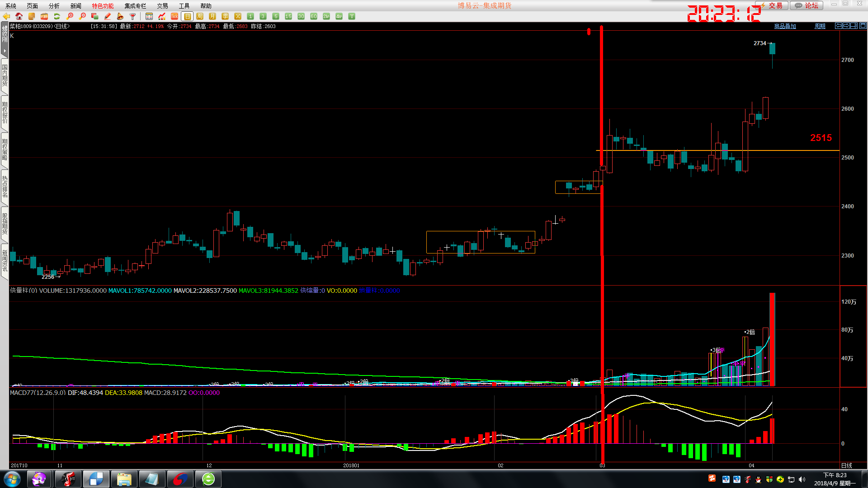Viewport: 868px width, 488px height.
Task: Click the green refresh arrows icon
Action: click(57, 16)
